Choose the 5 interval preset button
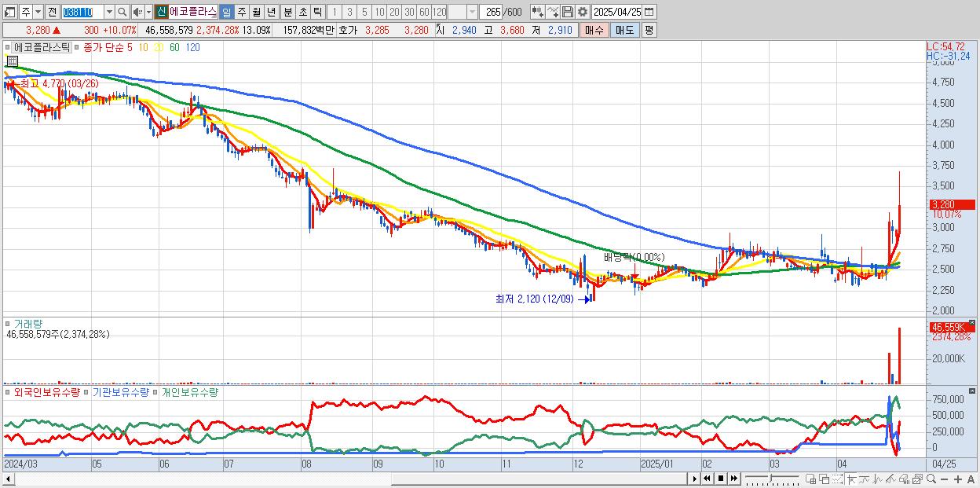 coord(364,12)
